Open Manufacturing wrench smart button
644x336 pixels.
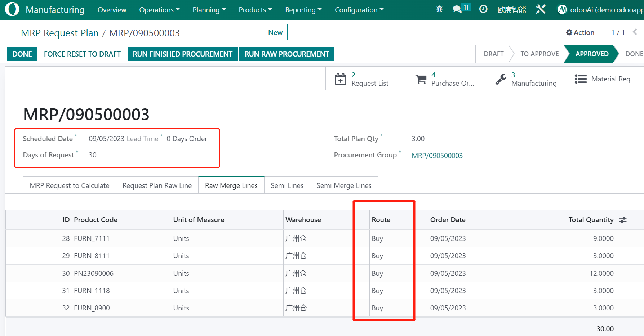[525, 79]
